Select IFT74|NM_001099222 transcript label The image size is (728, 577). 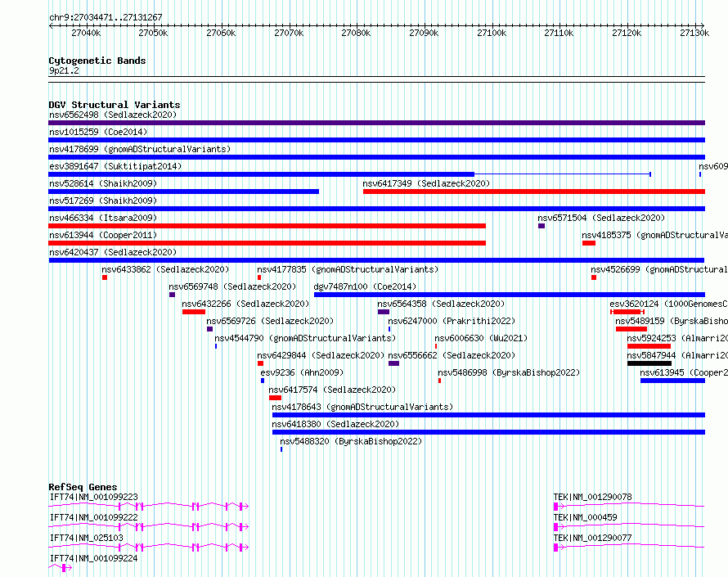94,517
